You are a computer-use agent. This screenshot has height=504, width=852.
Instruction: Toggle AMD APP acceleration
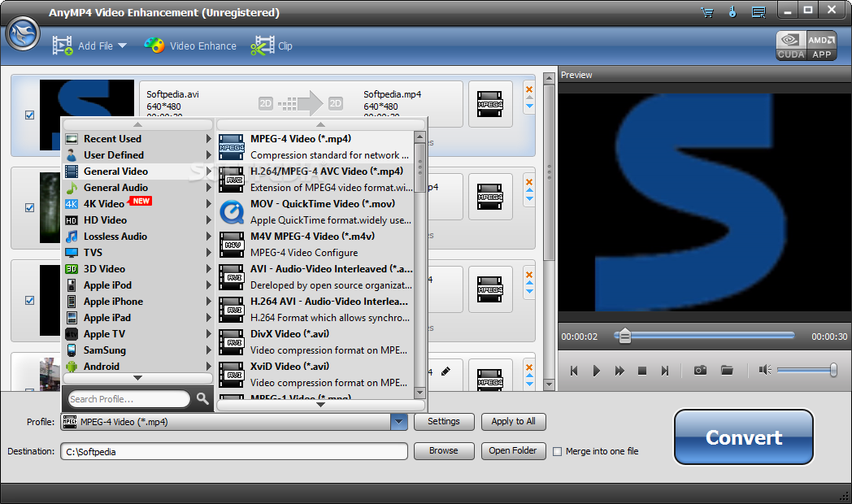click(x=821, y=45)
